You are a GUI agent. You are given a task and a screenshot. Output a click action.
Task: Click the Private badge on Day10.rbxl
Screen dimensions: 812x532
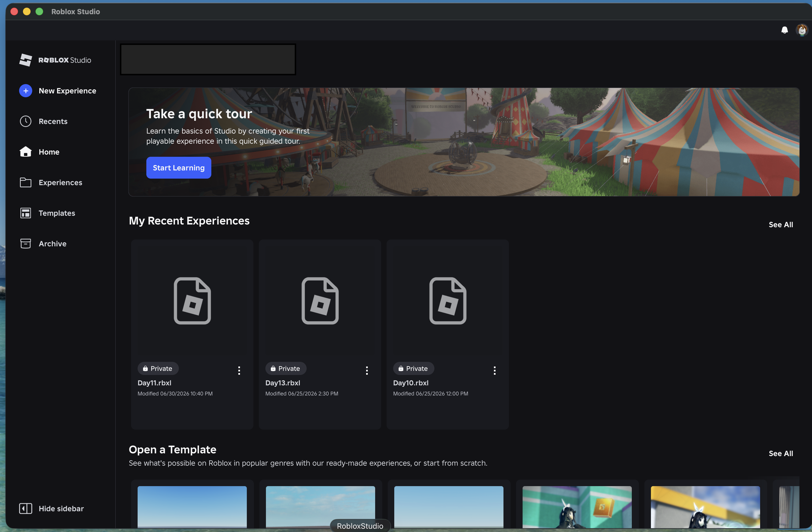413,368
